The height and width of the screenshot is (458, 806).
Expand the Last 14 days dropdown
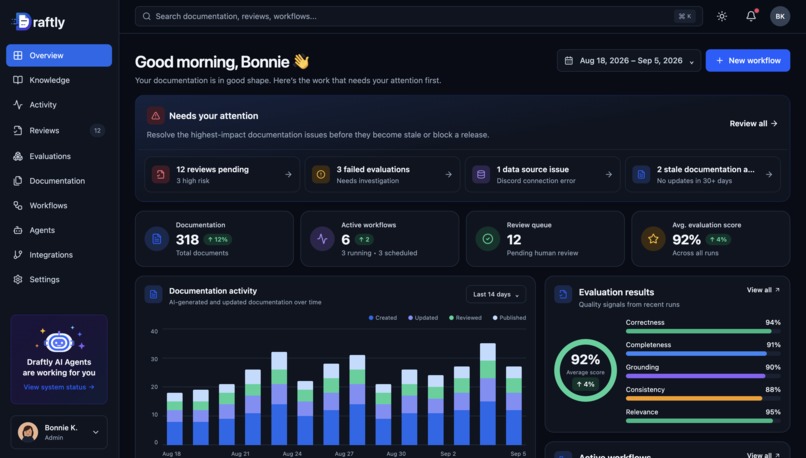[496, 295]
